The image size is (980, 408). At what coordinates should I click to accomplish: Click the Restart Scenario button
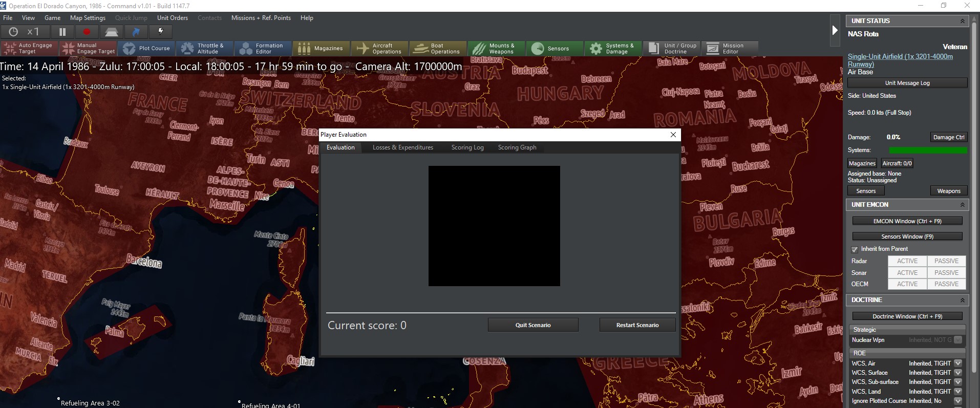[x=637, y=325]
